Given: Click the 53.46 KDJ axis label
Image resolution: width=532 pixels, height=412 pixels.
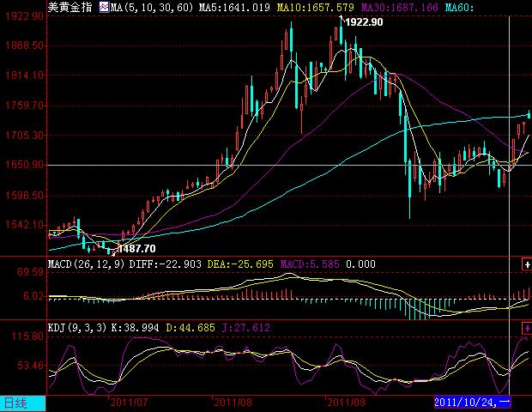Looking at the screenshot, I should [30, 366].
